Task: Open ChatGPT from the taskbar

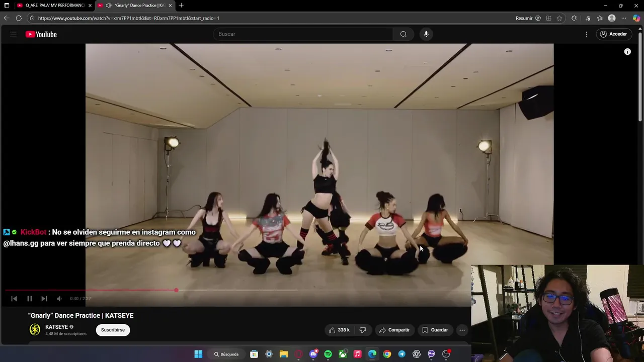Action: tap(417, 354)
